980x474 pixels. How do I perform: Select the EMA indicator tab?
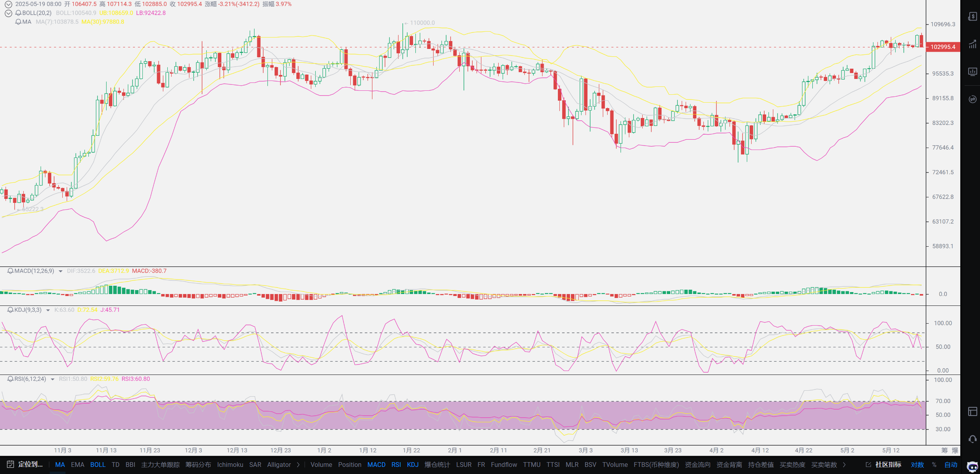tap(77, 465)
